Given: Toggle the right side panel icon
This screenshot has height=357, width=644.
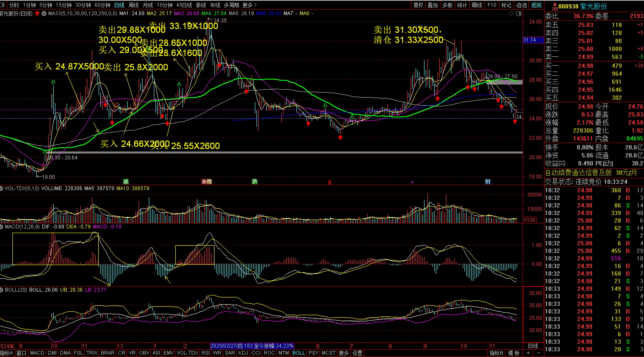Looking at the screenshot, I should [519, 13].
